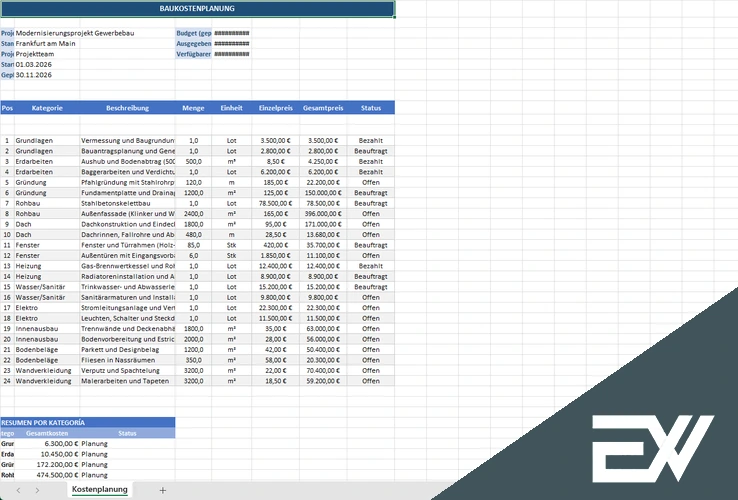
Task: Select the 474.500,00 € summary cell
Action: [x=47, y=475]
